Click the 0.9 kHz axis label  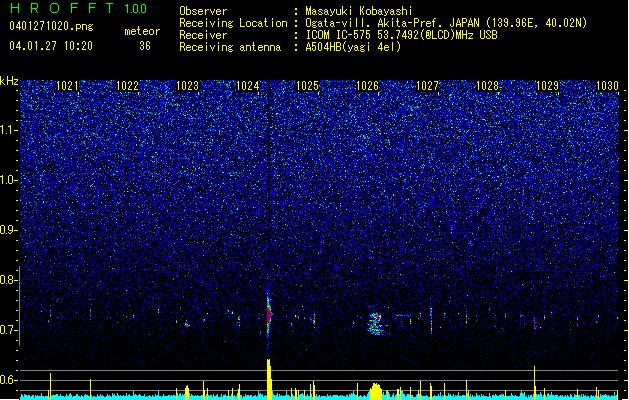coord(9,230)
